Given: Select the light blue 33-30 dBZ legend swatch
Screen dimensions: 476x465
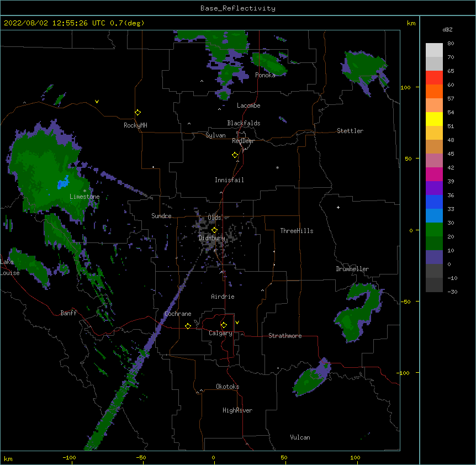Looking at the screenshot, I should tap(434, 215).
